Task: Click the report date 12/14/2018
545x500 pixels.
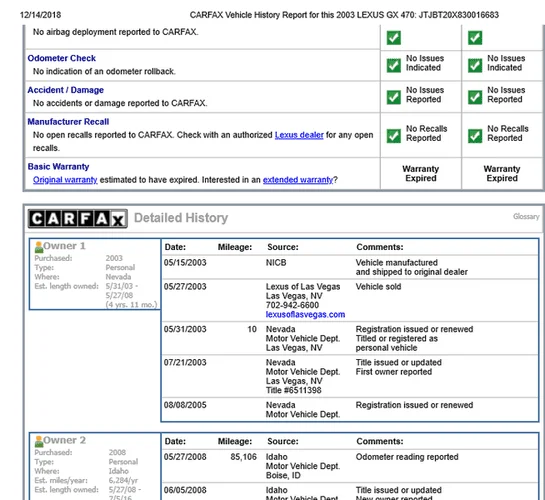Action: coord(40,15)
